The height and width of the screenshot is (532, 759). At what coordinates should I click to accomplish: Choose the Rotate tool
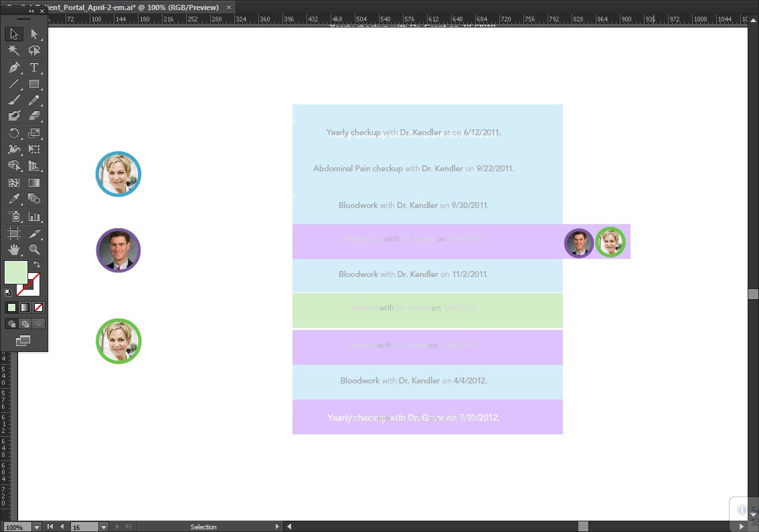tap(13, 133)
